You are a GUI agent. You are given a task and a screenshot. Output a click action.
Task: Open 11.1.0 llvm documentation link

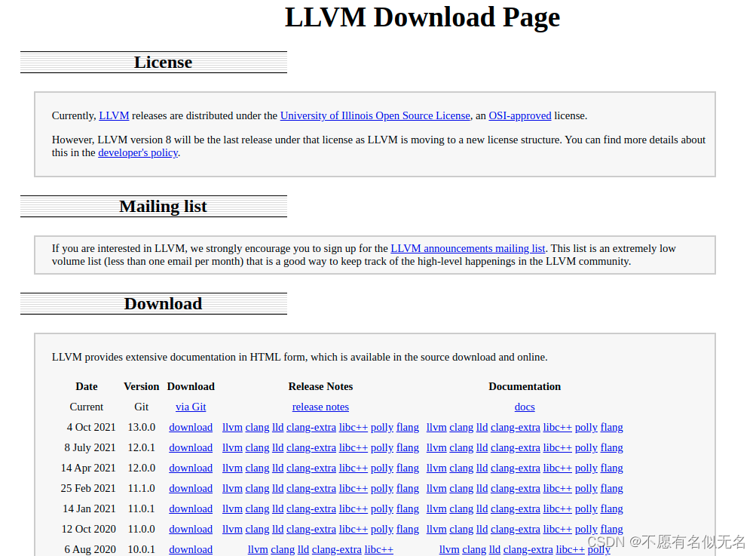pos(436,488)
